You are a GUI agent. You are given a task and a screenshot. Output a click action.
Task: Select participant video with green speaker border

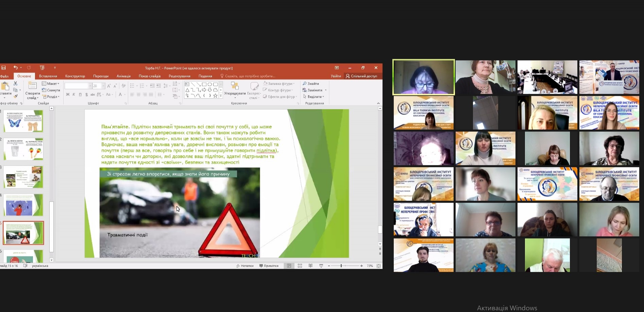424,77
